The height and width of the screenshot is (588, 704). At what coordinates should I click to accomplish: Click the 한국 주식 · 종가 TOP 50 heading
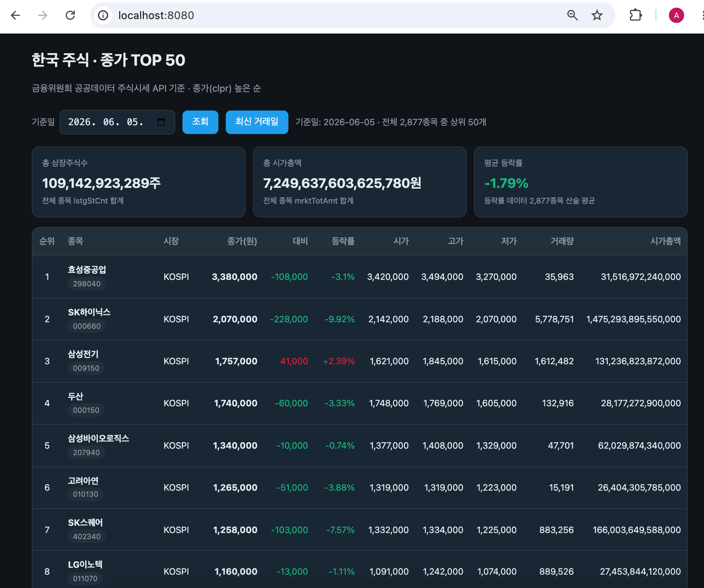pyautogui.click(x=108, y=60)
